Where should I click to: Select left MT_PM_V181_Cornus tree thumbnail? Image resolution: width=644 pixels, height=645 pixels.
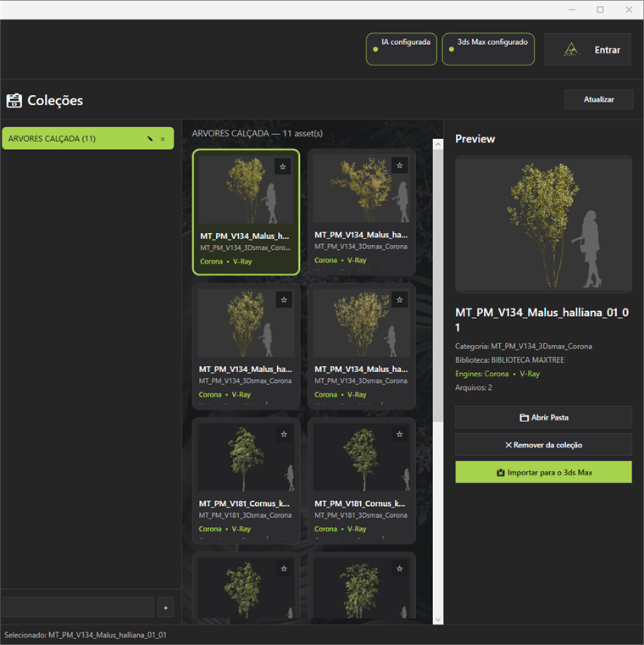pos(246,458)
